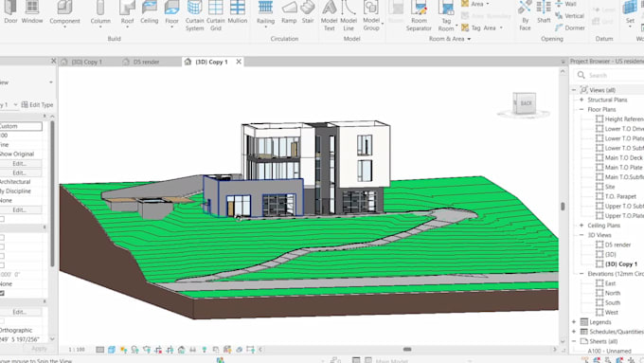The height and width of the screenshot is (363, 644).
Task: Expand the Ceiling Plans node
Action: click(581, 226)
